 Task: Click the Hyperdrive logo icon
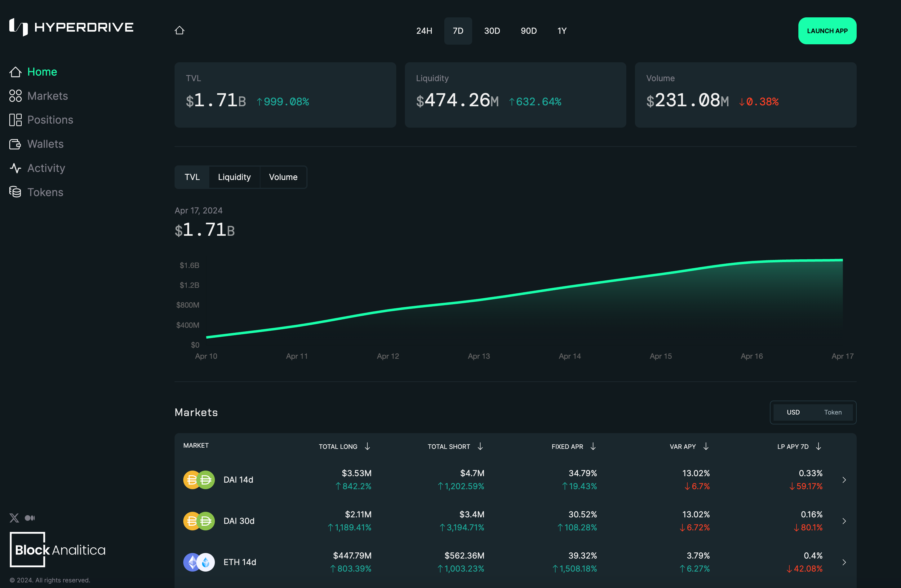tap(18, 27)
